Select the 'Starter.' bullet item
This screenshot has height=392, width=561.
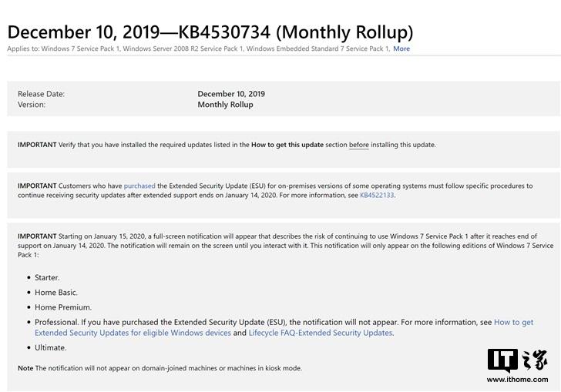click(x=47, y=277)
